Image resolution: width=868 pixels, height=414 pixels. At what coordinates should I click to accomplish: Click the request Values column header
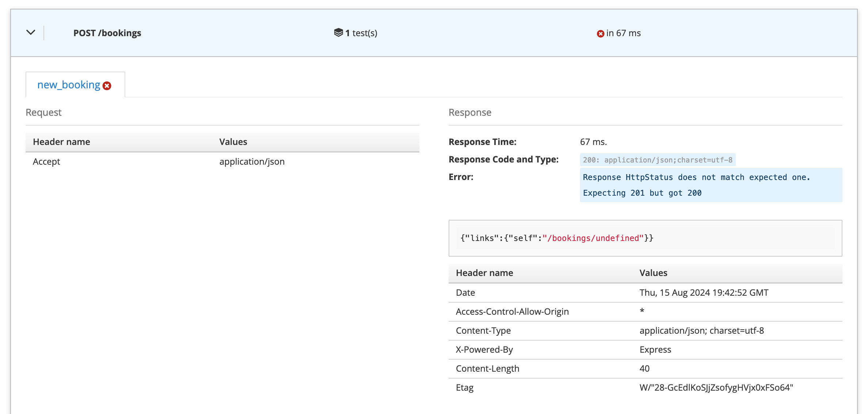(233, 142)
